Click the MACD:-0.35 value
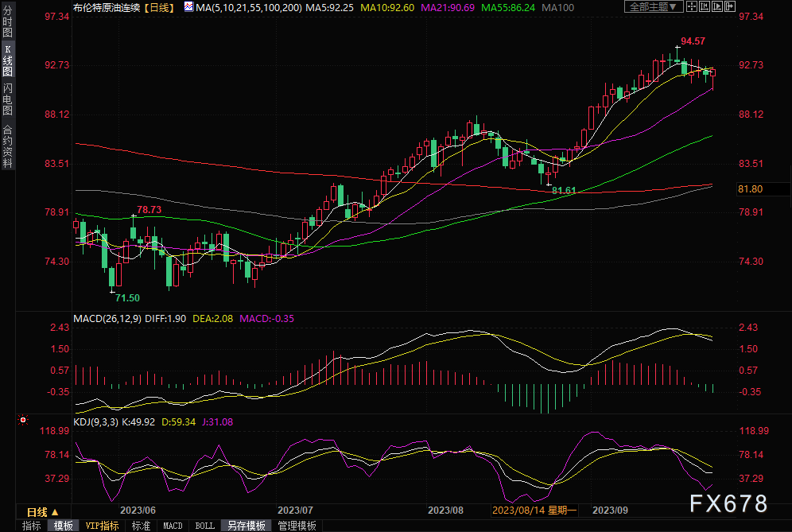792x532 pixels. pos(266,319)
